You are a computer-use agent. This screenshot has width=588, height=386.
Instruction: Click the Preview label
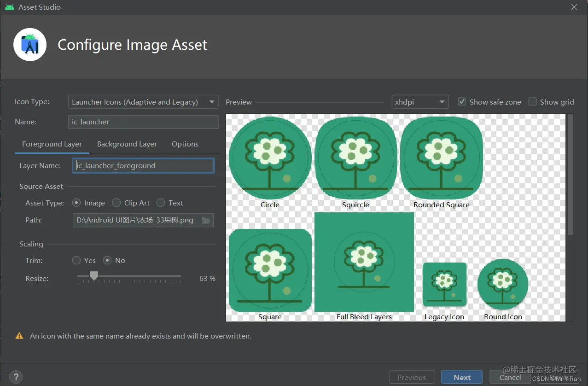point(239,102)
